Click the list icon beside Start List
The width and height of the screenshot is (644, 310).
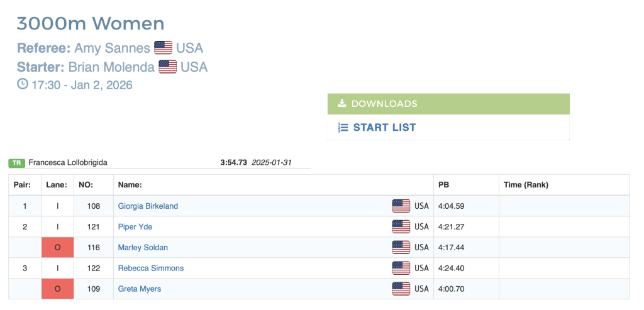pyautogui.click(x=343, y=127)
